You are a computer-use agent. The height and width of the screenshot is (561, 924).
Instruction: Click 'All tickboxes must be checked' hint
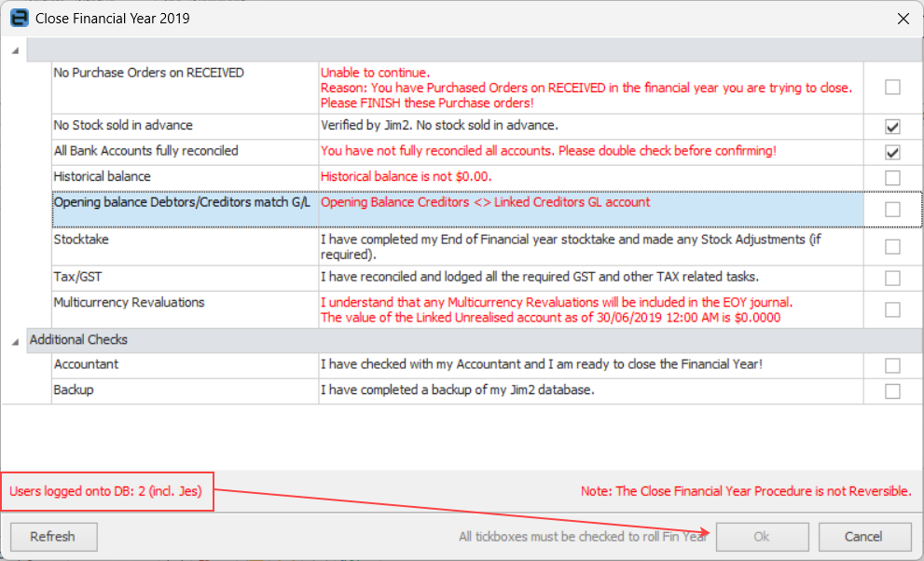583,537
